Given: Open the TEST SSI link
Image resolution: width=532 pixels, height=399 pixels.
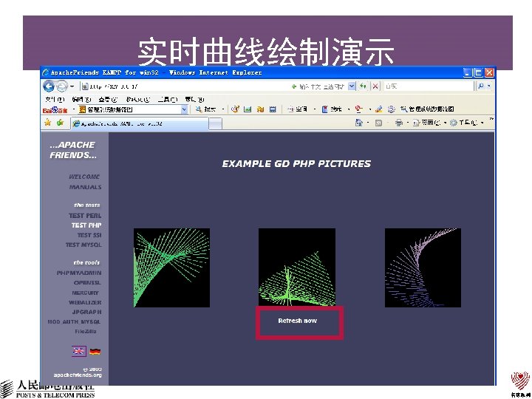Looking at the screenshot, I should pyautogui.click(x=89, y=235).
